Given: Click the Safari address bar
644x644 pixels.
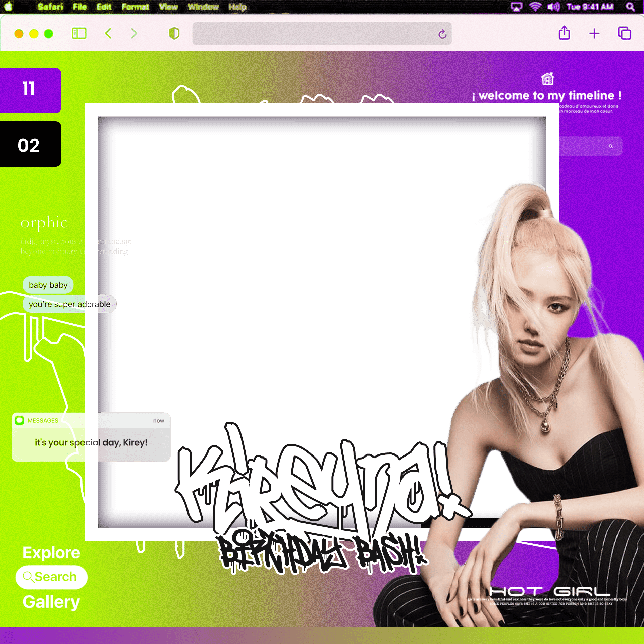Looking at the screenshot, I should 322,34.
